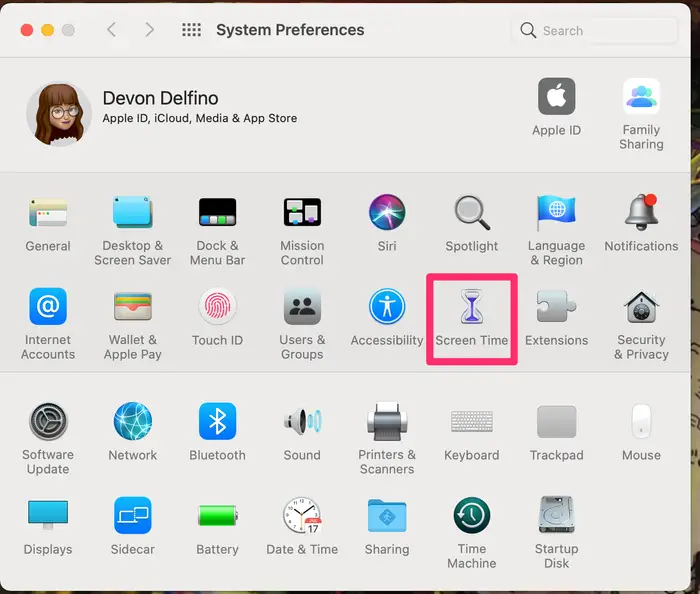Viewport: 700px width, 594px height.
Task: Open Users & Groups preferences
Action: click(x=302, y=306)
